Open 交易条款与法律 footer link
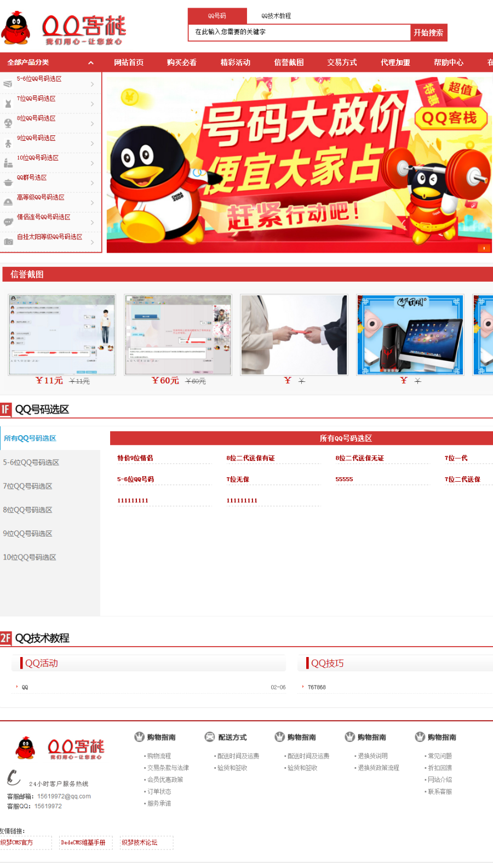The image size is (493, 868). click(x=168, y=768)
